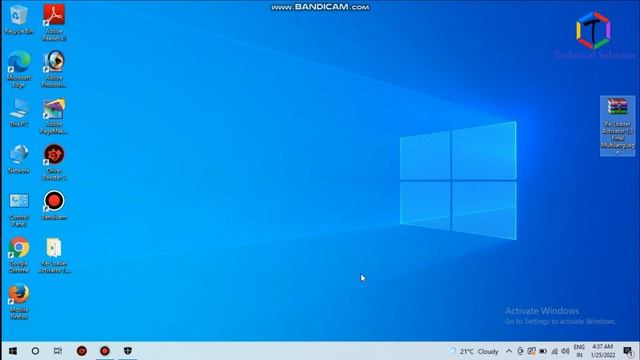This screenshot has width=640, height=360.
Task: Open the Recycle Bin desktop icon
Action: 18,20
